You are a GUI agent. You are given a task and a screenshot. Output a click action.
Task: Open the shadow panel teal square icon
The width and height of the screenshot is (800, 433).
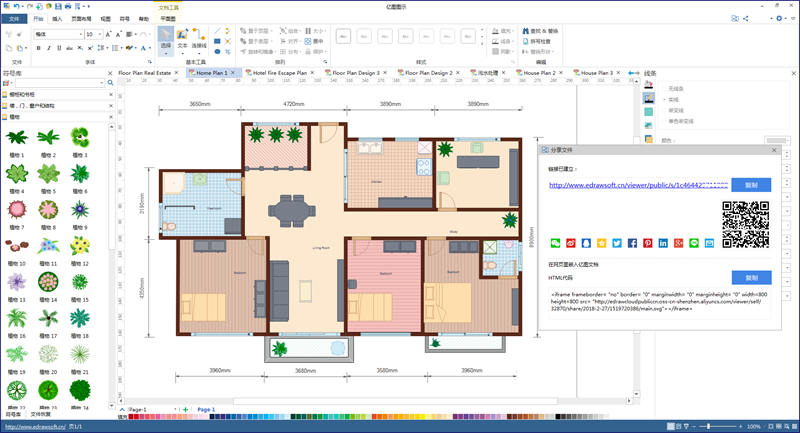tap(648, 112)
